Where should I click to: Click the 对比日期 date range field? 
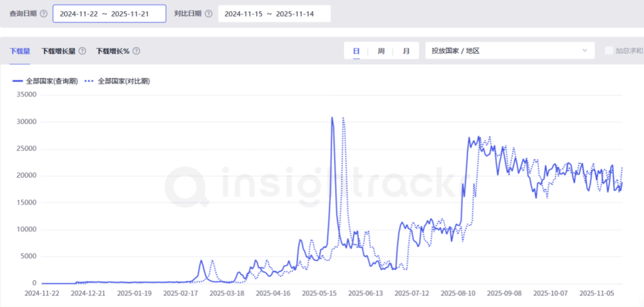point(274,14)
